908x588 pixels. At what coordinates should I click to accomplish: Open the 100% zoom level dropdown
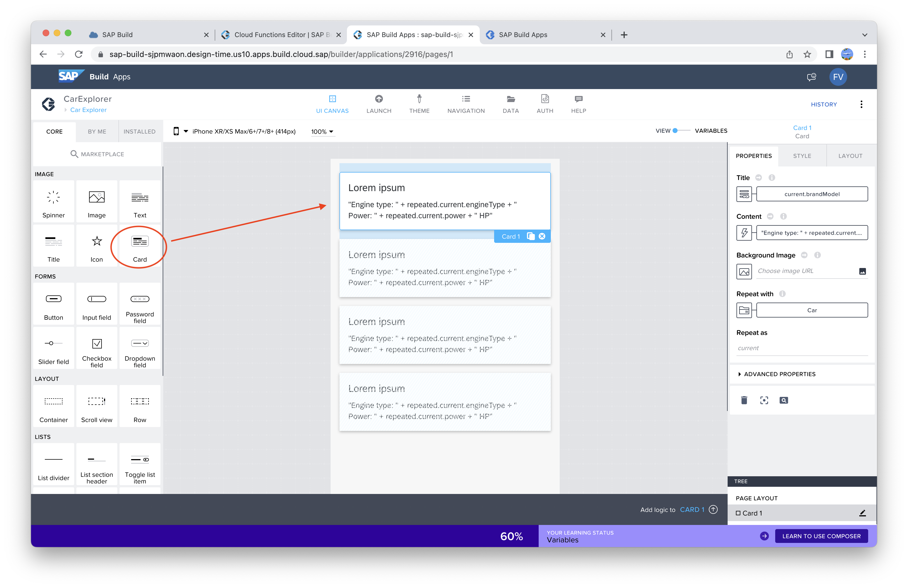pyautogui.click(x=322, y=132)
